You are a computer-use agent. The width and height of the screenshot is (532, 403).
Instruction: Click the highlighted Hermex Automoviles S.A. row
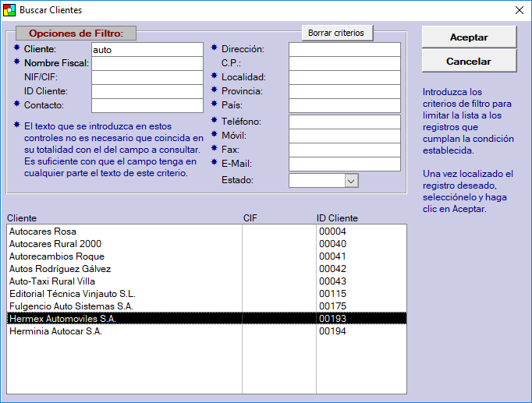(62, 319)
